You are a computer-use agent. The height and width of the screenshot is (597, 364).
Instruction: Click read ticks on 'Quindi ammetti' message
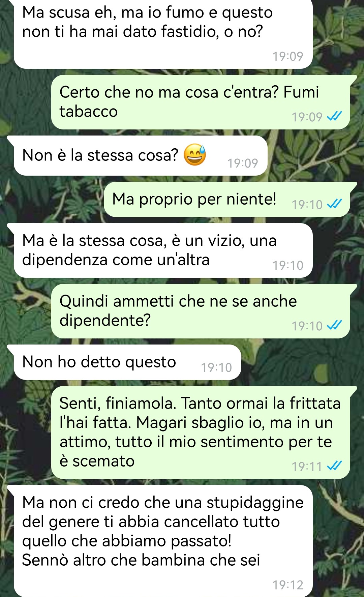pyautogui.click(x=335, y=325)
